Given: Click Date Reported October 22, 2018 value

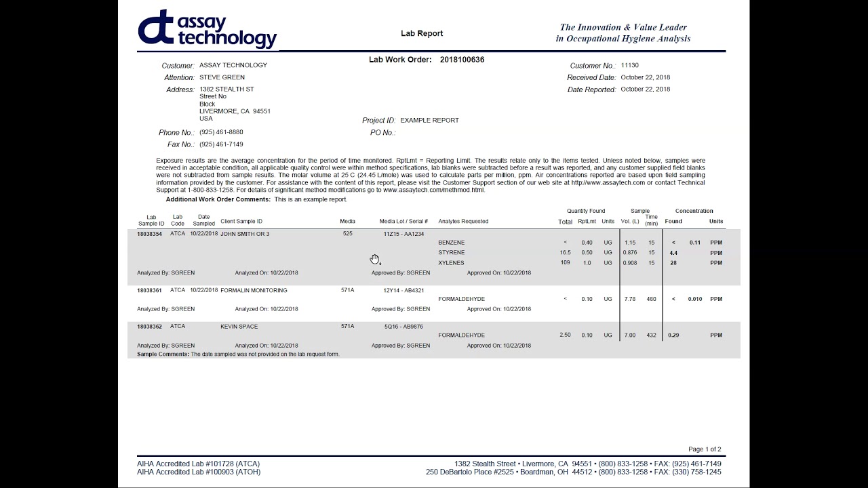Looking at the screenshot, I should (645, 89).
